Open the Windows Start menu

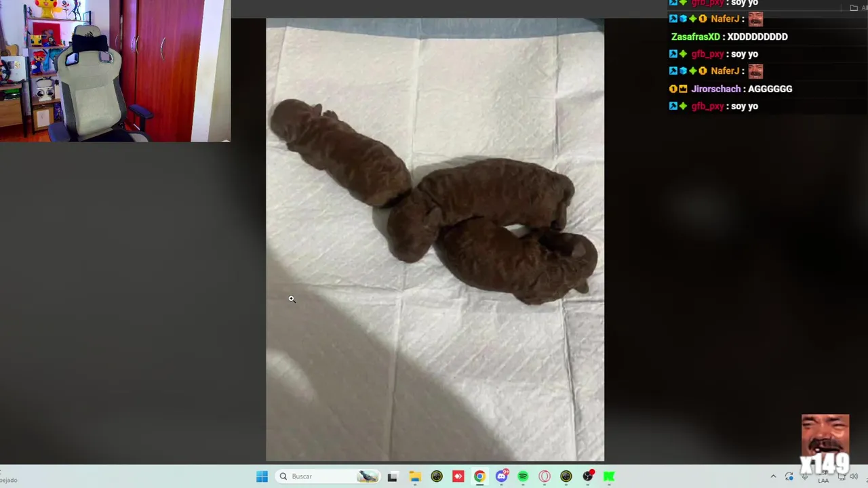coord(262,476)
